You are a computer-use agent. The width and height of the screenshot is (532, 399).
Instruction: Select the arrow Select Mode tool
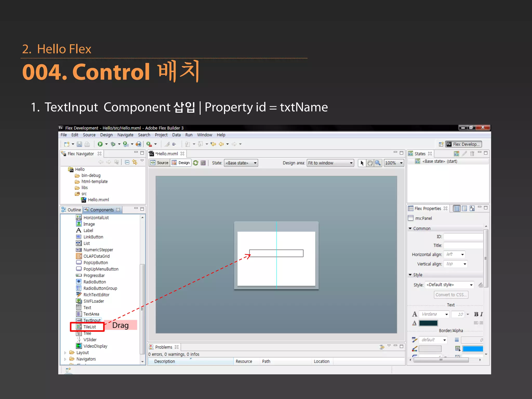362,163
